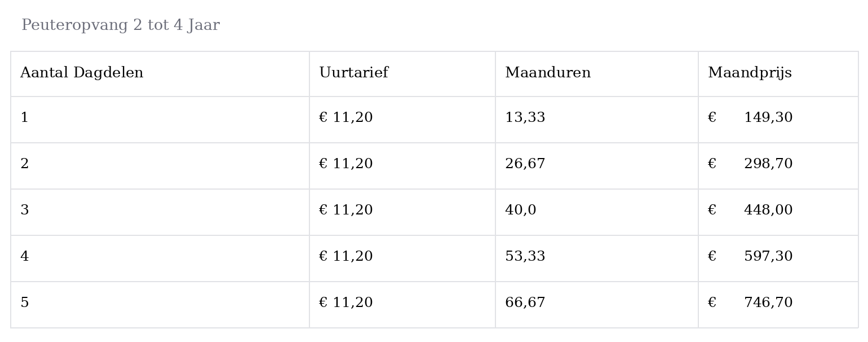The image size is (868, 342).
Task: Click the Maanduren value 13,33
Action: click(525, 118)
